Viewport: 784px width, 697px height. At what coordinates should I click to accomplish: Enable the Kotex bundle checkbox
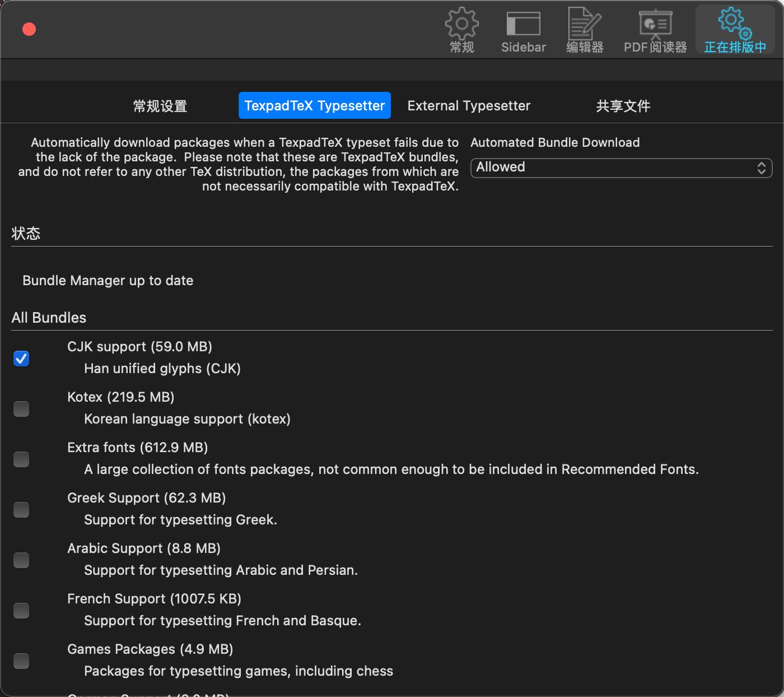pos(21,408)
